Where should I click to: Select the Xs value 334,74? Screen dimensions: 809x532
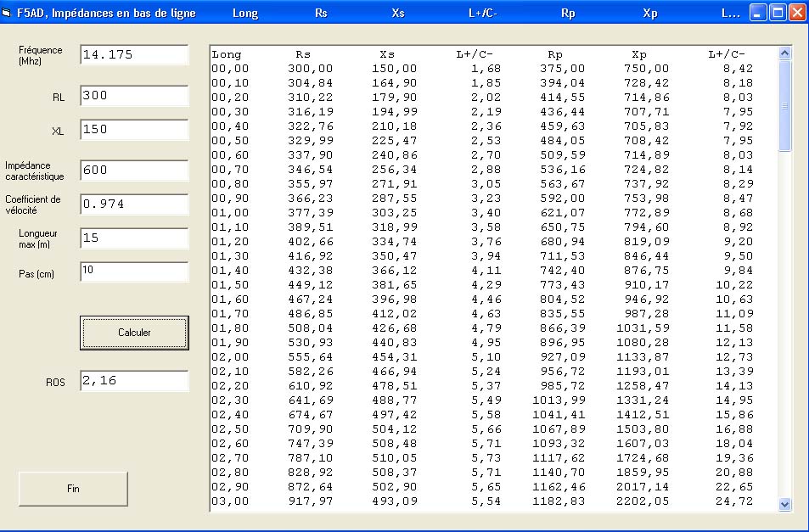point(395,242)
